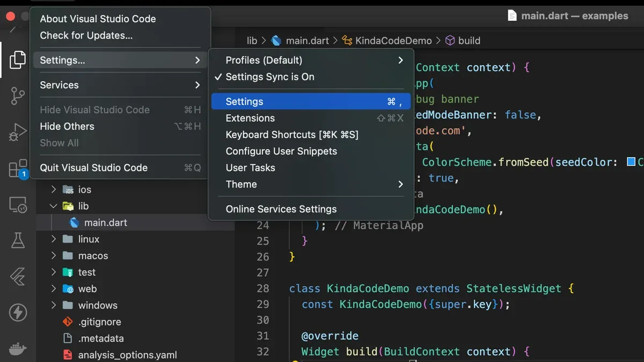Click the KindaCodeDemo class icon in breadcrumb
This screenshot has width=644, height=362.
(x=347, y=41)
